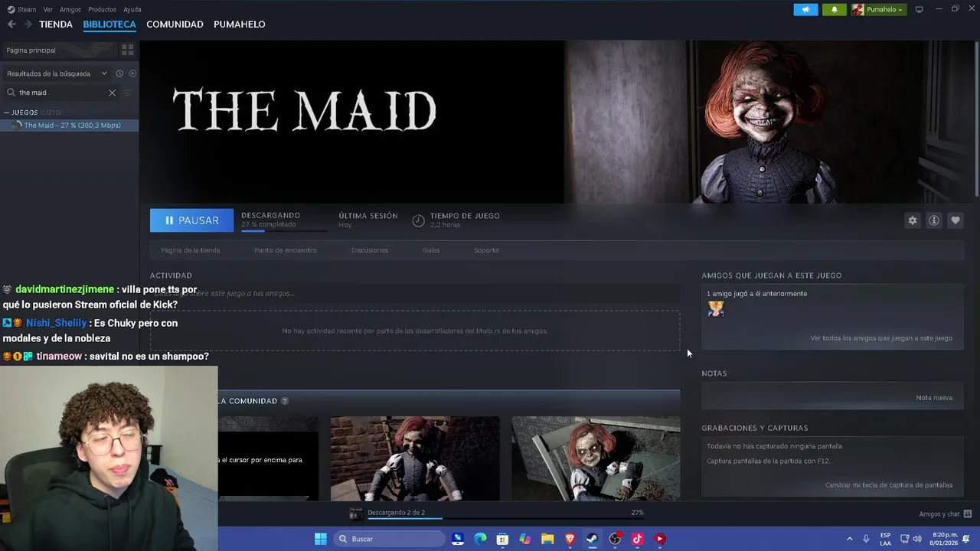Image resolution: width=980 pixels, height=551 pixels.
Task: Open the Ayuda menu
Action: (132, 9)
